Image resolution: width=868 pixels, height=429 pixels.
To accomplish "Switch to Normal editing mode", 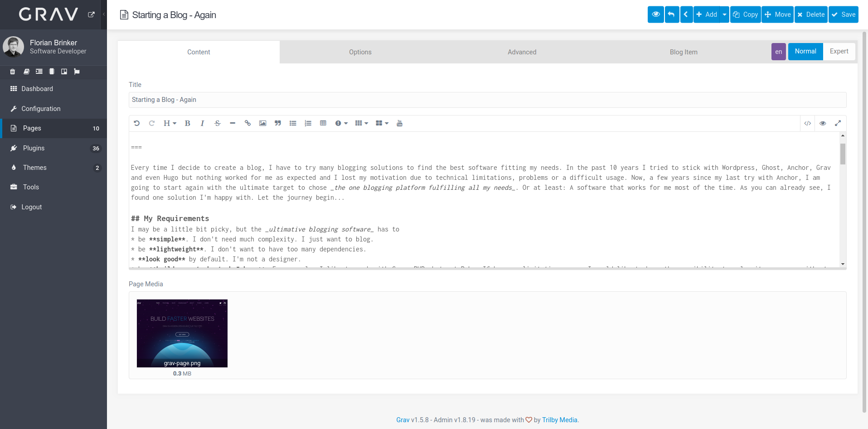I will tap(805, 52).
